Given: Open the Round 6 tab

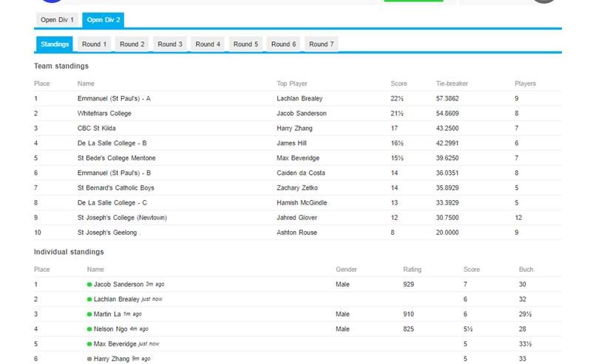Looking at the screenshot, I should [x=283, y=44].
